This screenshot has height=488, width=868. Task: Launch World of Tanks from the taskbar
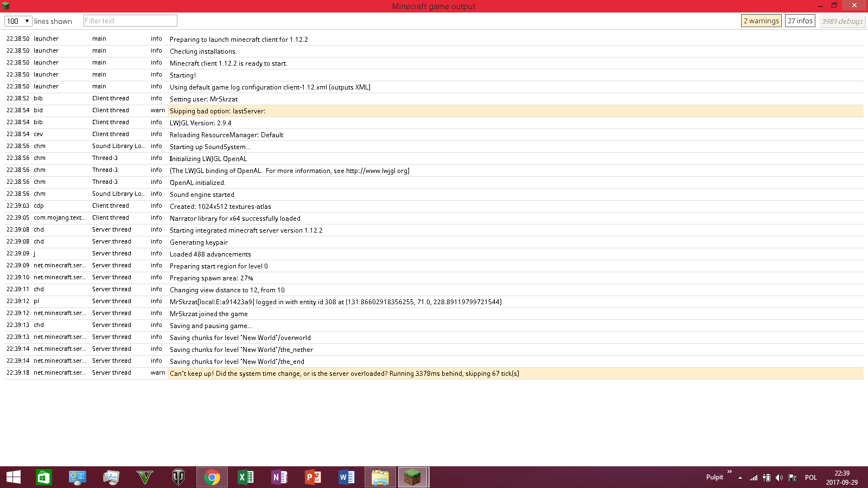(x=178, y=477)
